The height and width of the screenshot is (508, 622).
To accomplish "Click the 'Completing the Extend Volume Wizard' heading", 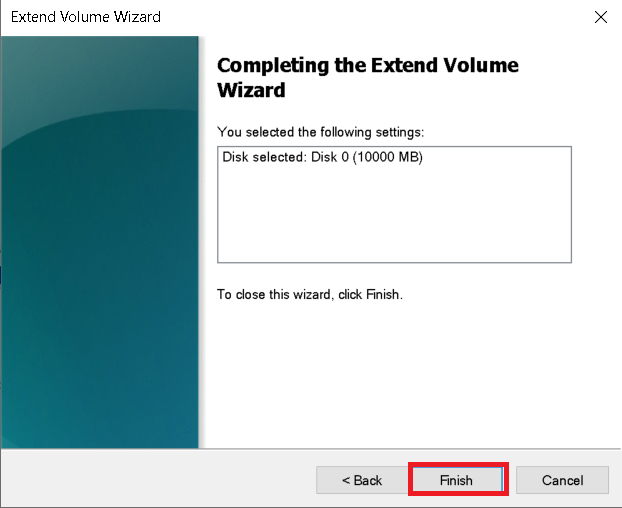I will click(368, 77).
